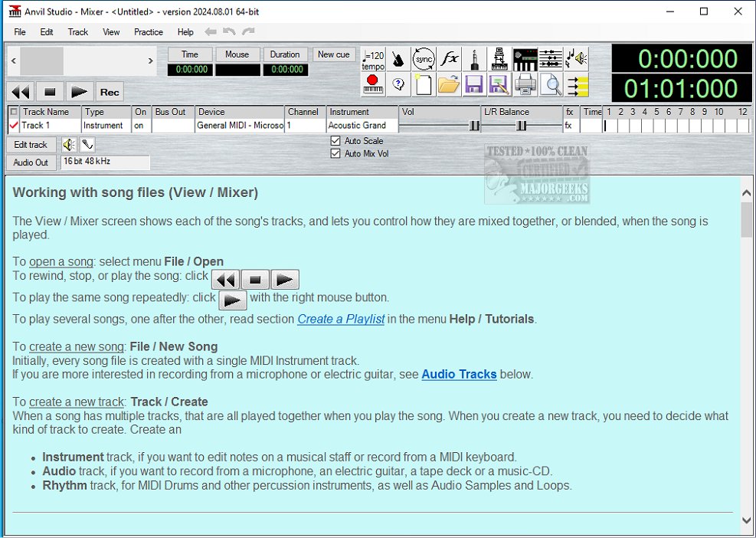Print using the printer icon
756x538 pixels.
pyautogui.click(x=525, y=84)
